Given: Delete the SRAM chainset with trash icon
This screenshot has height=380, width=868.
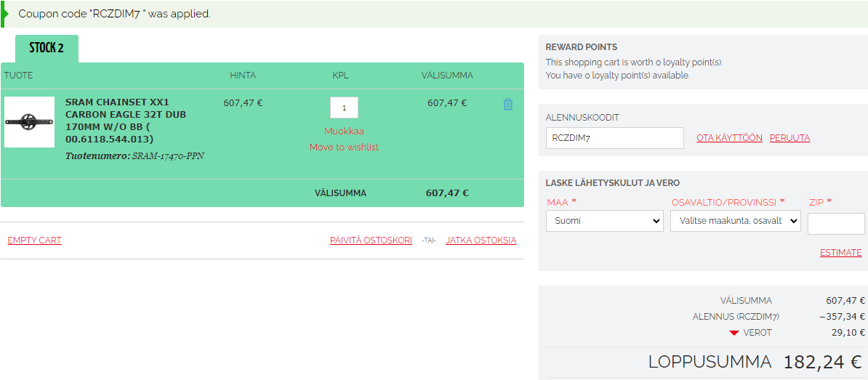Looking at the screenshot, I should point(508,105).
